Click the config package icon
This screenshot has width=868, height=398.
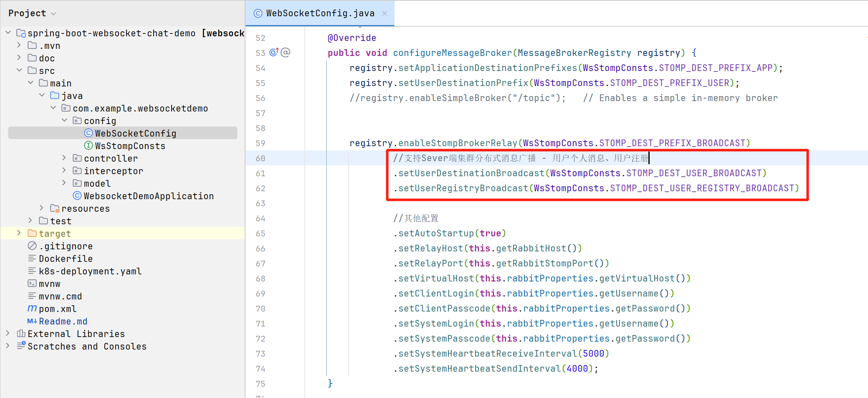(x=77, y=120)
